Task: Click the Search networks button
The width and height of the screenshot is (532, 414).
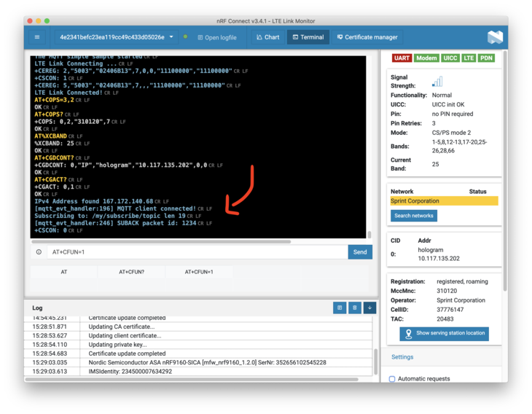Action: pos(414,216)
